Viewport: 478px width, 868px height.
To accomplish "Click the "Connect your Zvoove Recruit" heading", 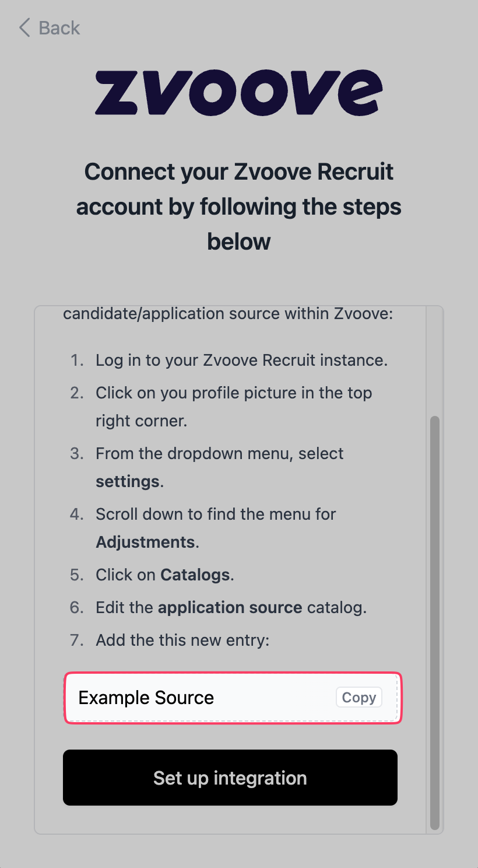I will (x=239, y=171).
